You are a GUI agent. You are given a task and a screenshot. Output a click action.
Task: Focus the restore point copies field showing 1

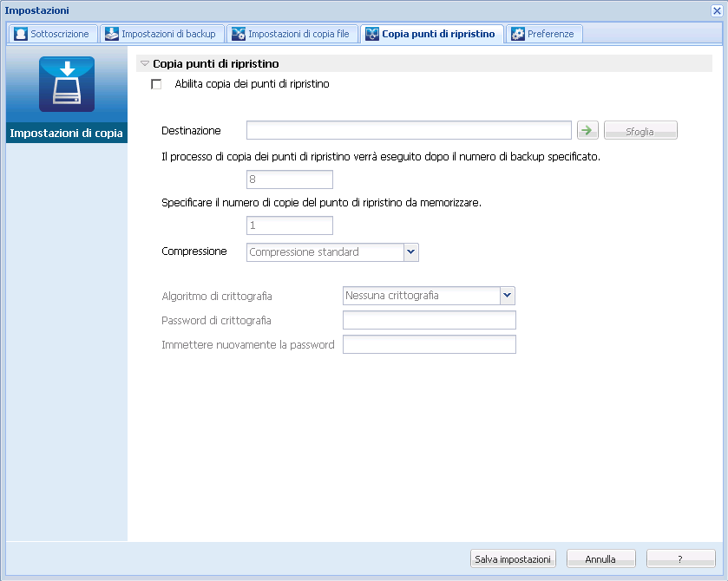tap(289, 225)
